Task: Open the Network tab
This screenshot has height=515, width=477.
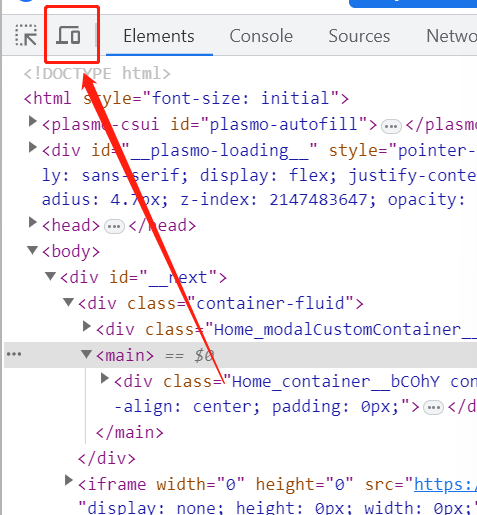Action: point(452,36)
